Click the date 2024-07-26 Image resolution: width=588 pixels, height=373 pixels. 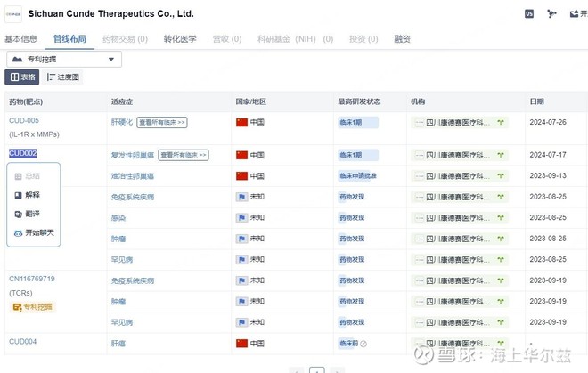[x=548, y=122]
